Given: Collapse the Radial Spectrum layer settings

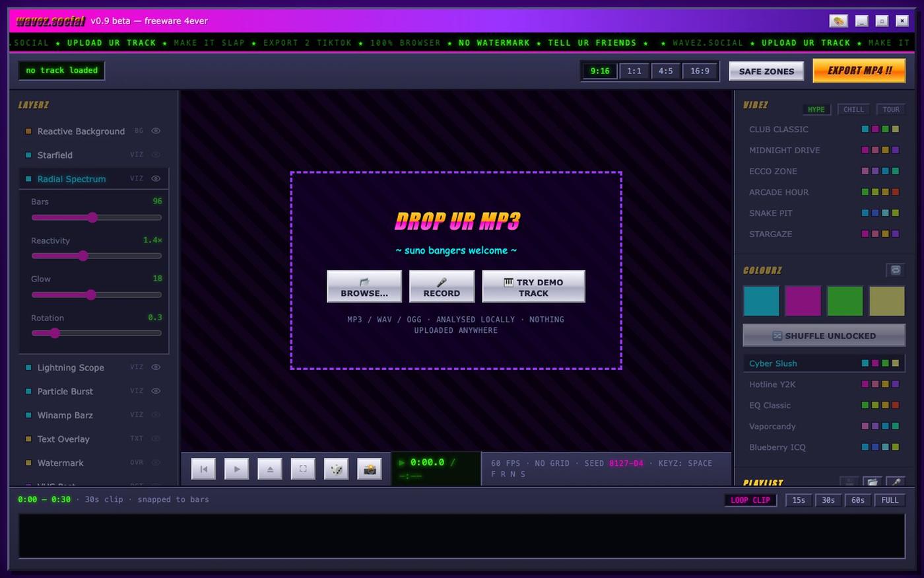Looking at the screenshot, I should [94, 179].
